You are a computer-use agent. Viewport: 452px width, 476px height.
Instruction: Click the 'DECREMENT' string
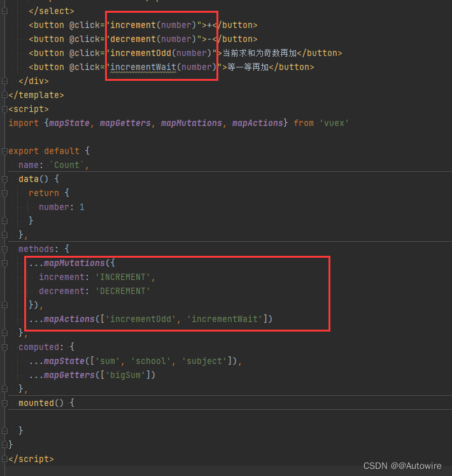tap(123, 291)
